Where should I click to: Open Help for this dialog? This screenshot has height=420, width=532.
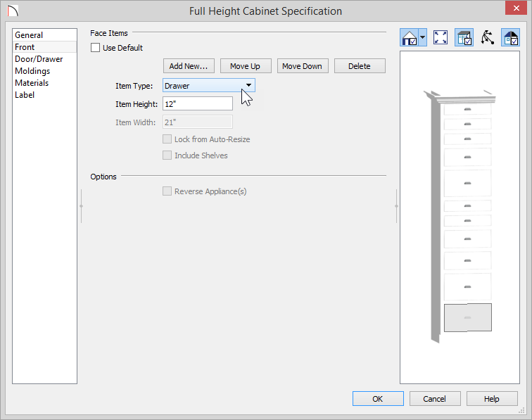[492, 399]
